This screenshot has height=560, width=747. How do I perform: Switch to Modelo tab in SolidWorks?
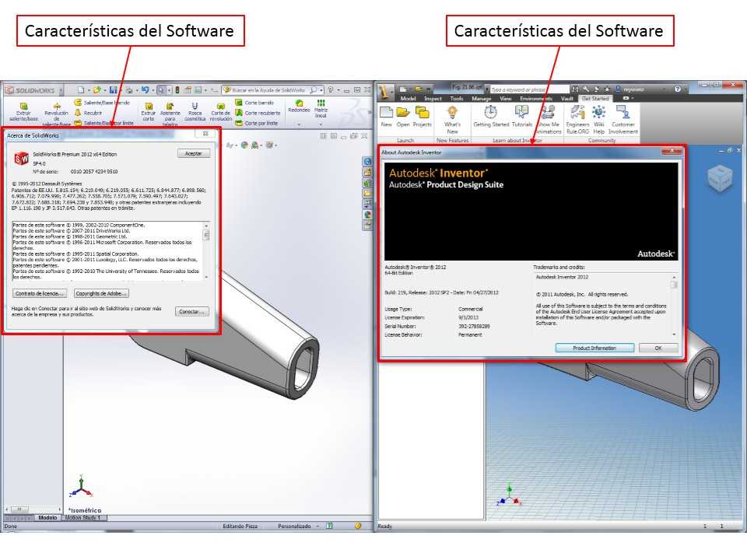coord(47,518)
